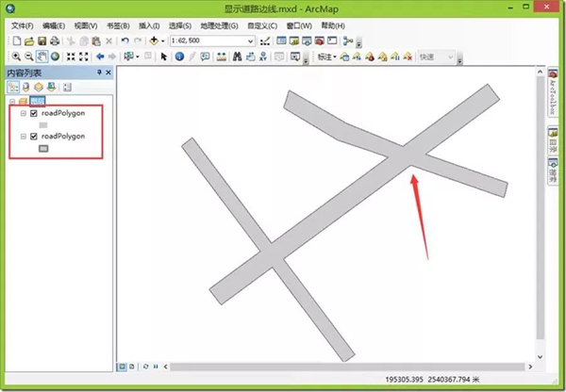Click the outlined symbol of second roadPolygon

[42, 148]
